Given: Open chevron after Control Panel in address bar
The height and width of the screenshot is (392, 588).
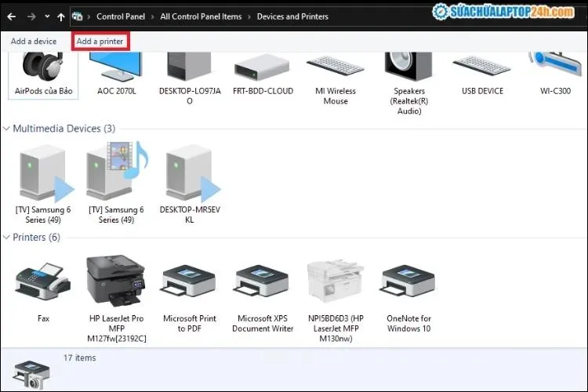Looking at the screenshot, I should tap(153, 17).
